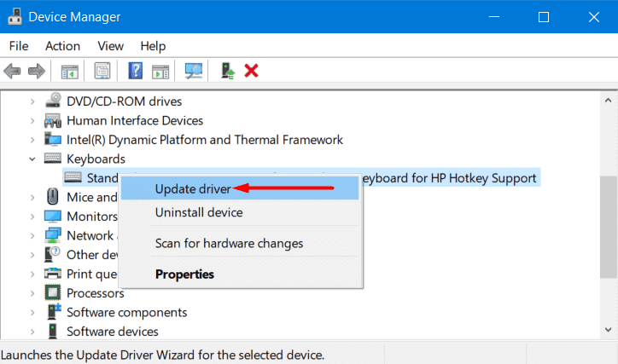Maximize the Device Manager window
The height and width of the screenshot is (364, 618).
[544, 17]
